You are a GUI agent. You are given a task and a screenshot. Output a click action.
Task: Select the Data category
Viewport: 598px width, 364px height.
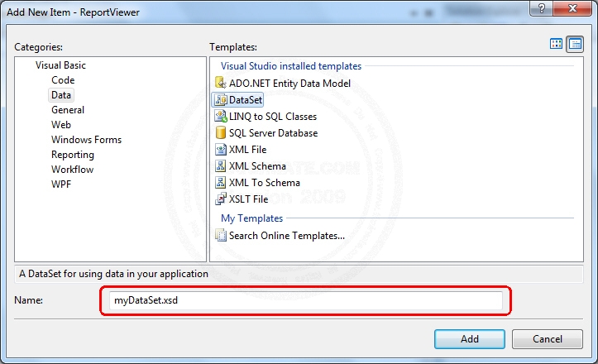click(61, 95)
